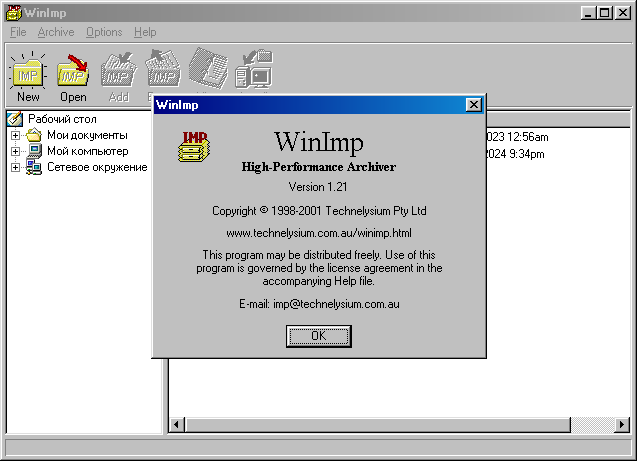Close the main WinImp window
The height and width of the screenshot is (461, 637).
[x=623, y=13]
